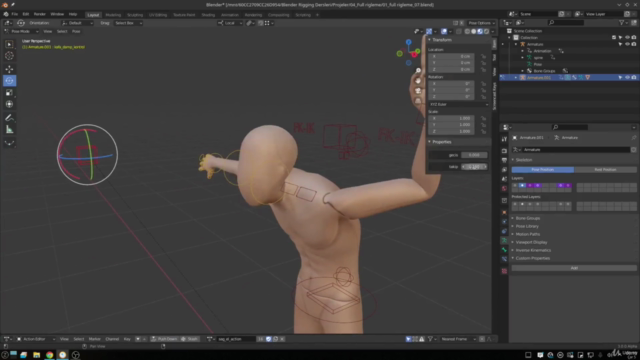Select material preview shading
Viewport: 640px width, 360px height.
click(x=480, y=31)
